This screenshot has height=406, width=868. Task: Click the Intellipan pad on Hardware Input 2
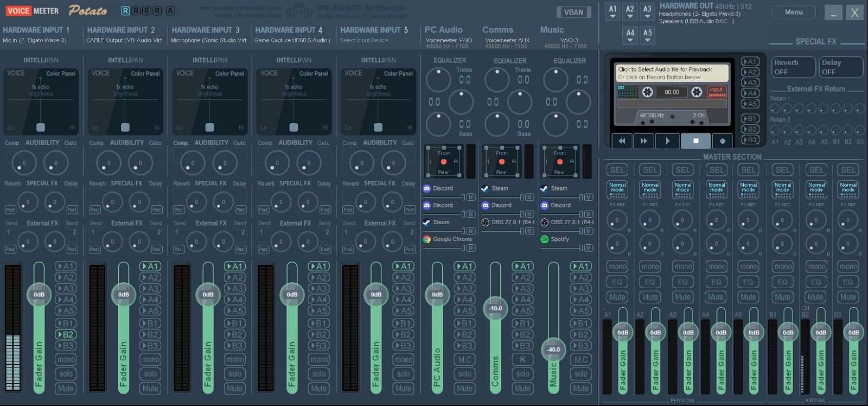click(x=125, y=101)
